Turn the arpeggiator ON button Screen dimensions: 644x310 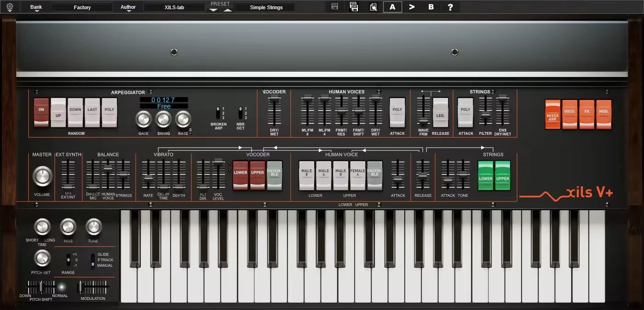(41, 112)
